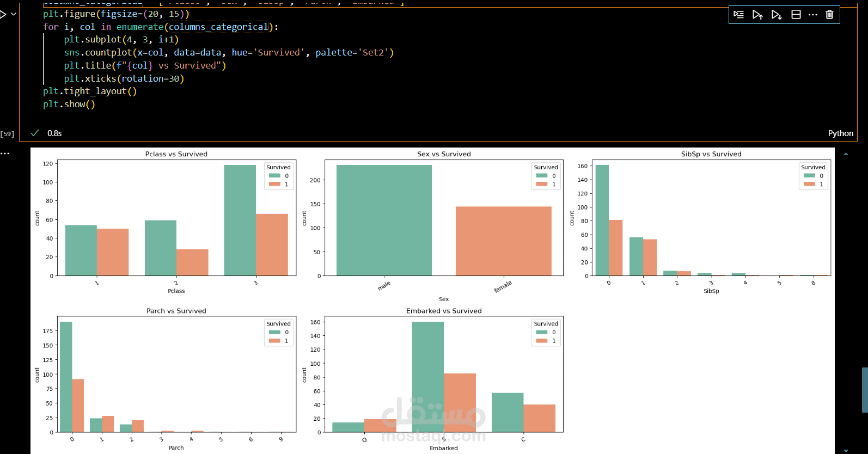Click the green execution success checkmark
This screenshot has width=868, height=454.
(x=35, y=133)
